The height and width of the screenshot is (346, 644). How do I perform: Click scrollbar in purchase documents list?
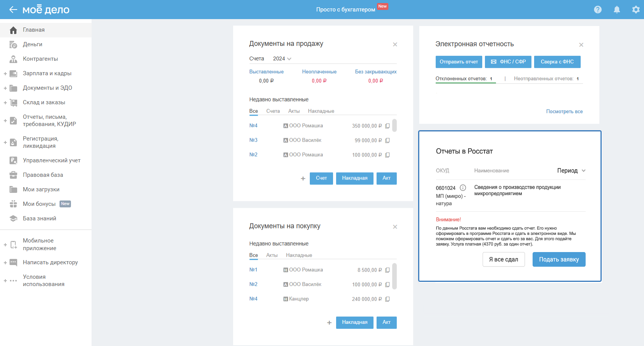tap(394, 276)
